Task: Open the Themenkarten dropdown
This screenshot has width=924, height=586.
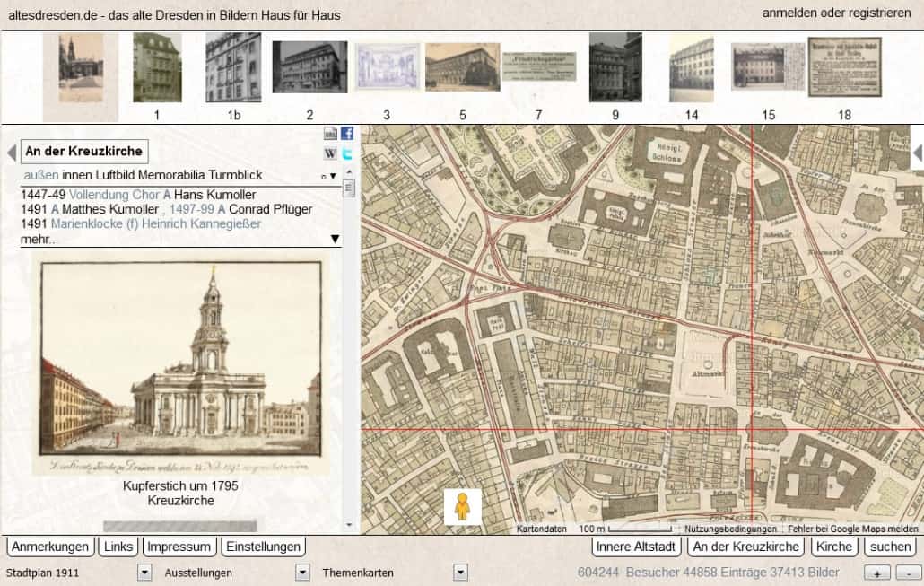Action: point(460,573)
